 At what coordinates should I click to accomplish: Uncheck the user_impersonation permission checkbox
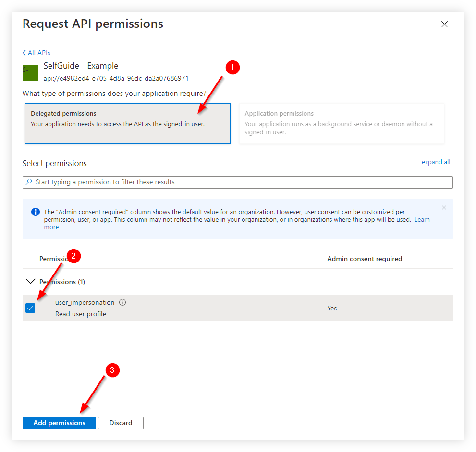30,308
